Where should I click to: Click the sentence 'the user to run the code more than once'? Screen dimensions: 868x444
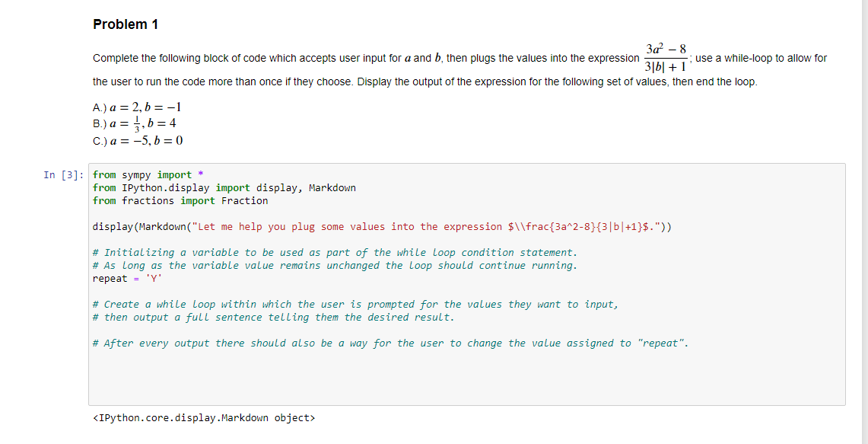(x=424, y=82)
